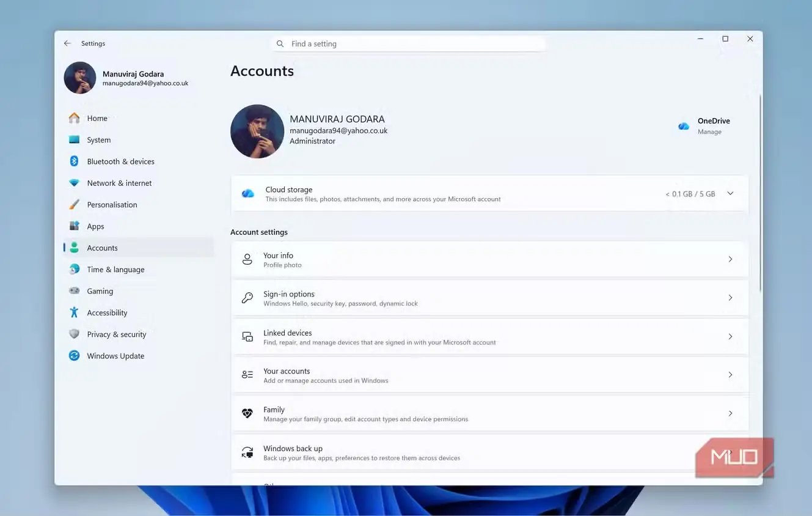Screen dimensions: 812x516
Task: Click the Accessibility figure icon
Action: (74, 312)
